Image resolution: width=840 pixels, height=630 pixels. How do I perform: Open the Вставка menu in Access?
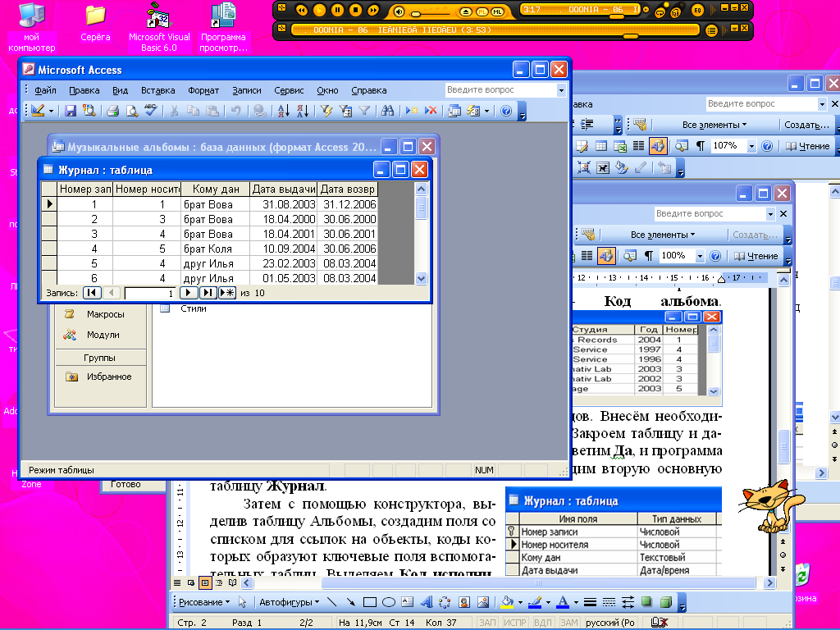[x=158, y=90]
